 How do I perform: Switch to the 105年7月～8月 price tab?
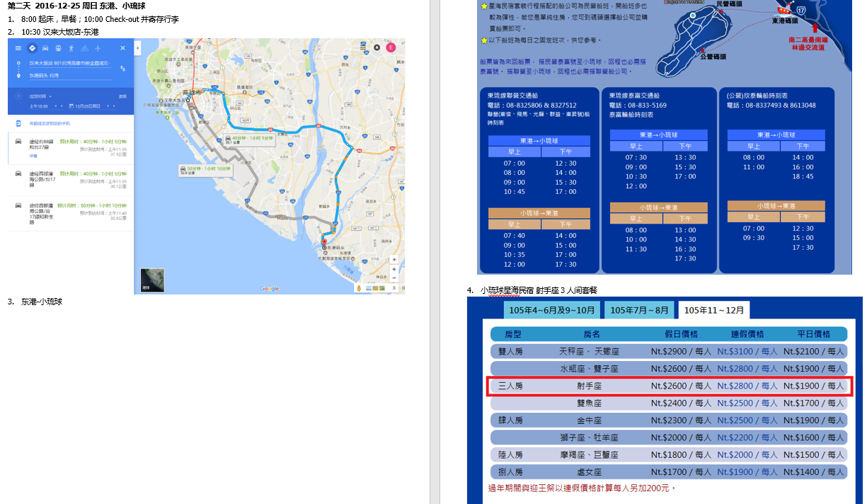point(639,310)
